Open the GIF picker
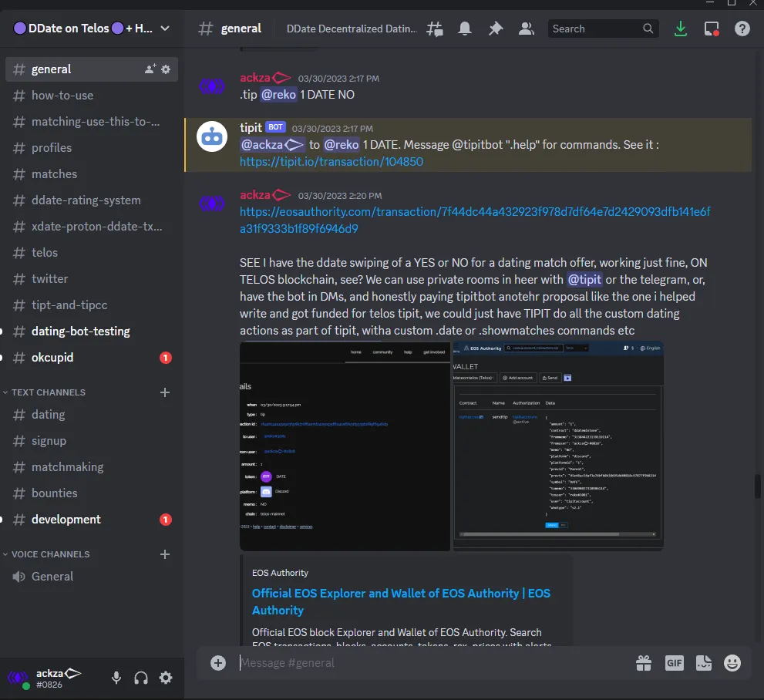This screenshot has width=764, height=700. point(675,662)
